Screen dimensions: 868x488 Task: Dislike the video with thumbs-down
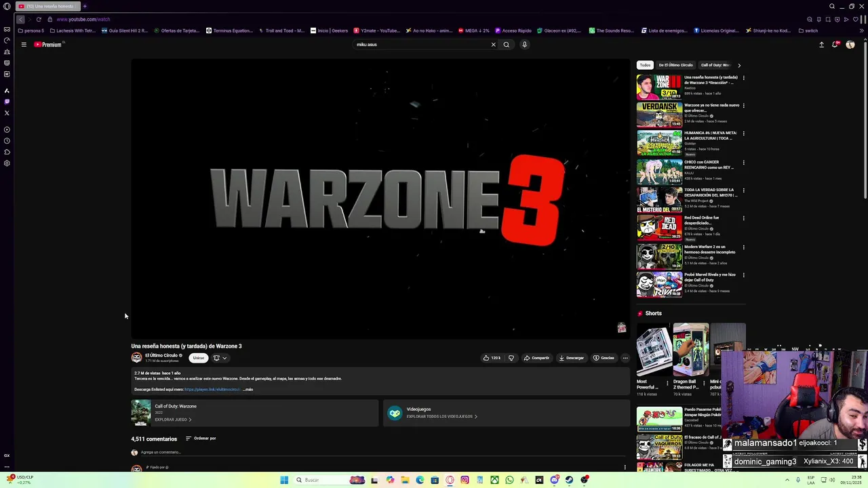[x=511, y=358]
